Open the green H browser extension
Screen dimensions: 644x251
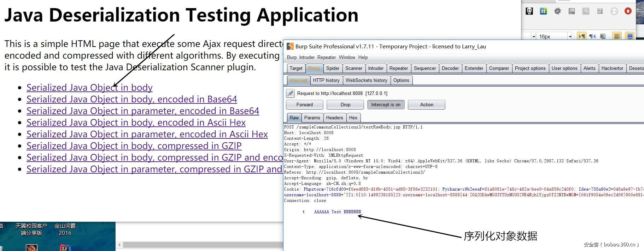pos(543,11)
